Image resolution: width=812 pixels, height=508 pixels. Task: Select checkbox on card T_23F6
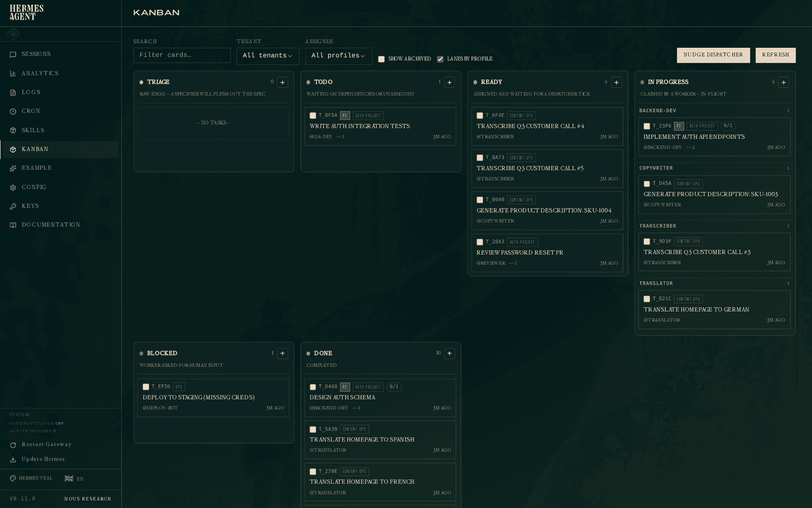click(647, 126)
